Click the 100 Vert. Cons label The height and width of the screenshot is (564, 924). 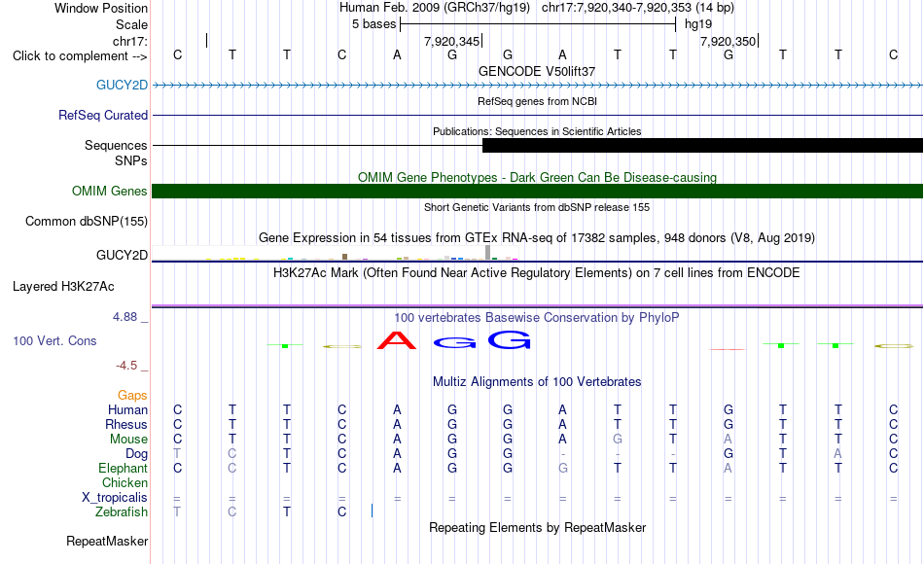[x=54, y=340]
